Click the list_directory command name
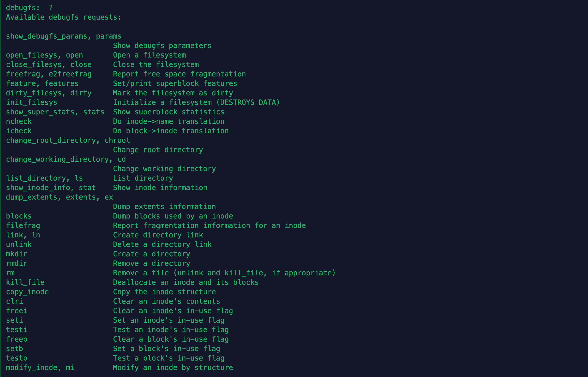This screenshot has width=588, height=377. point(36,178)
